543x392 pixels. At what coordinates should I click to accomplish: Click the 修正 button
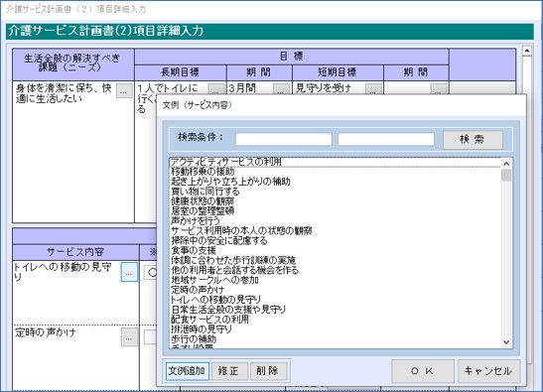(229, 371)
